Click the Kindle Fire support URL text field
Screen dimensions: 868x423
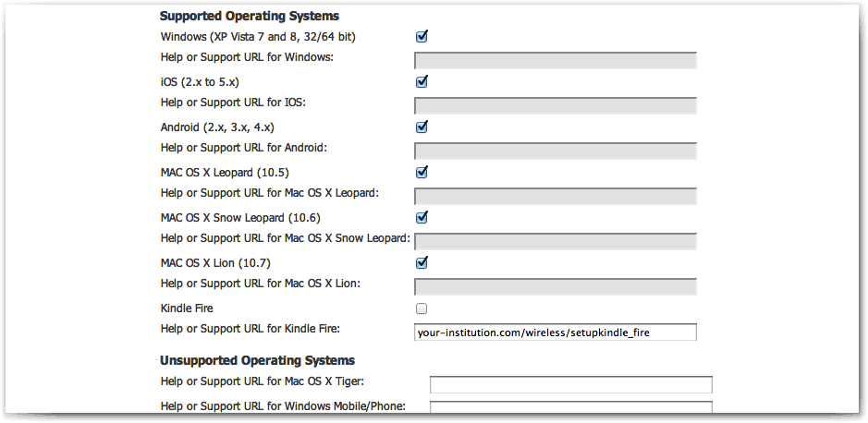point(556,332)
